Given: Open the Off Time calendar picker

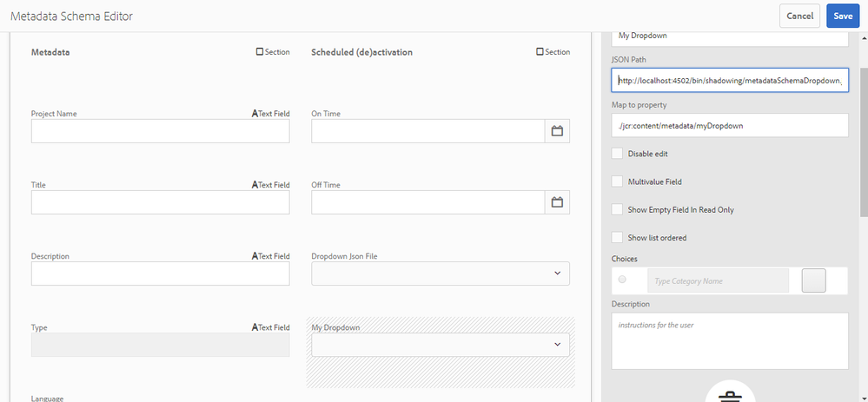Looking at the screenshot, I should click(x=557, y=202).
